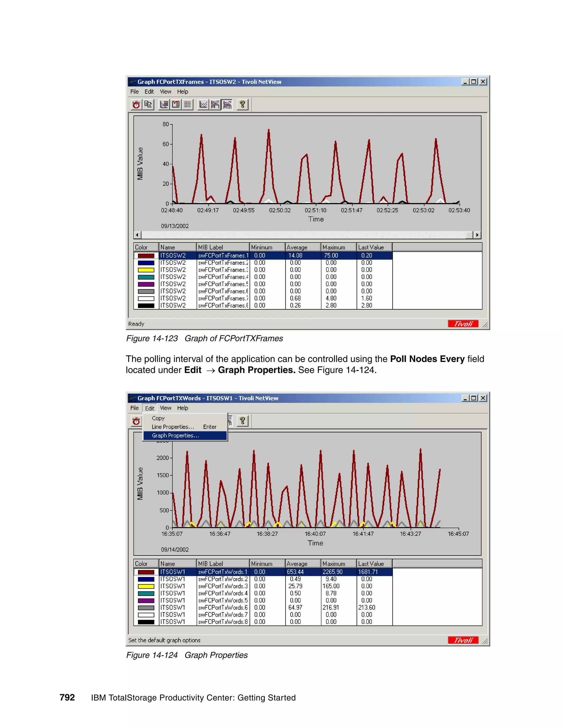Open Help menu in FCPortTXWords window
The width and height of the screenshot is (563, 728).
pyautogui.click(x=183, y=408)
